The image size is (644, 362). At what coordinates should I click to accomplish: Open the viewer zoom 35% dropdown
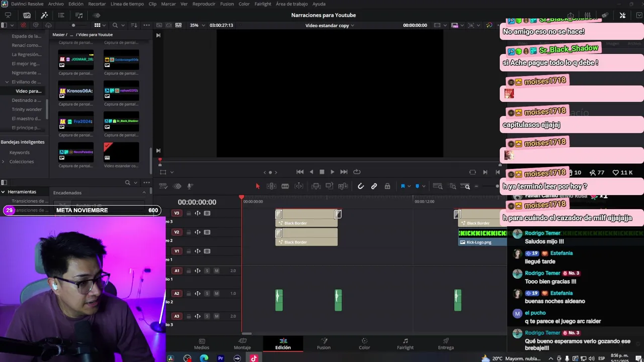pos(197,25)
